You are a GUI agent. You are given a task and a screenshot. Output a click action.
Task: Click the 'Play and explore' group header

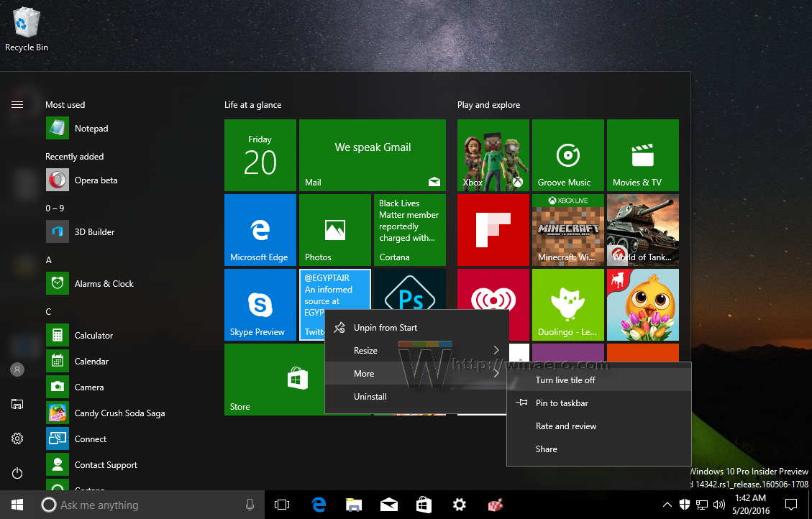coord(488,104)
